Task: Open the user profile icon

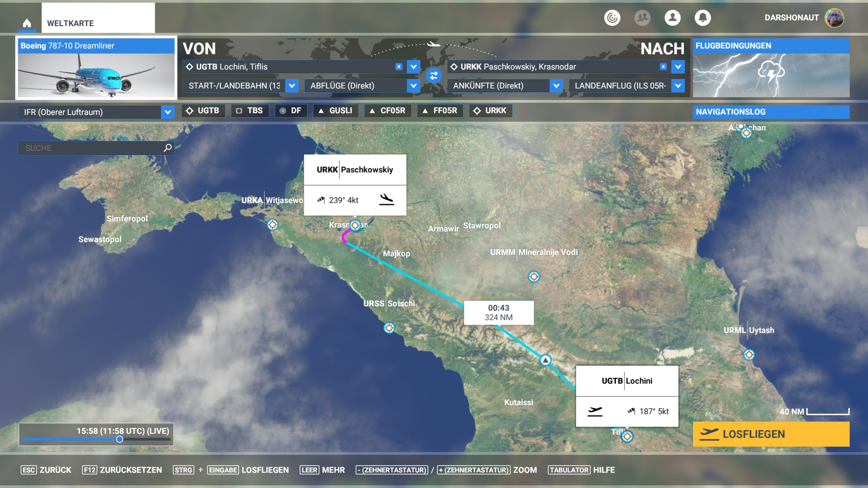Action: click(672, 18)
